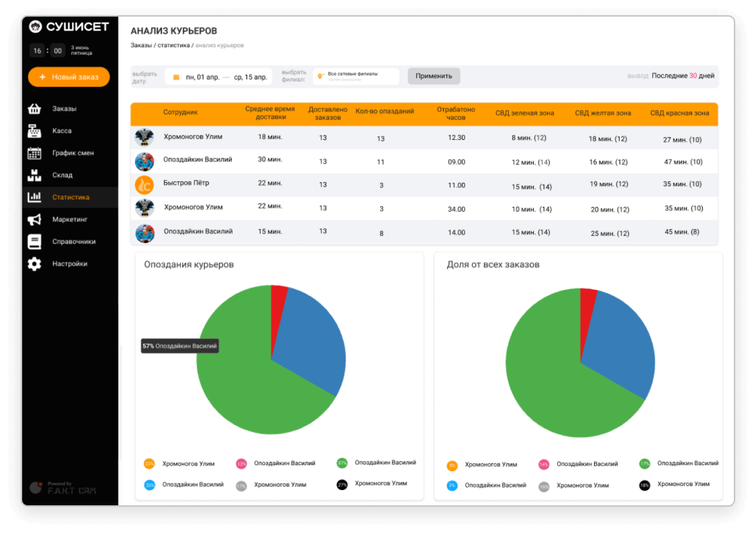756x533 pixels.
Task: Select the Статистика sidebar item
Action: click(x=69, y=197)
